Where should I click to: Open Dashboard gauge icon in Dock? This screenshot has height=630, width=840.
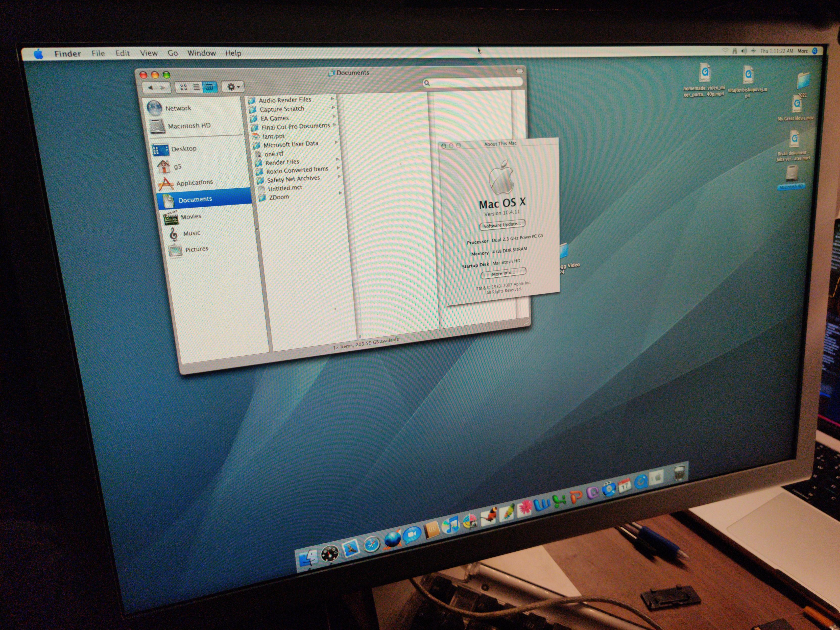pyautogui.click(x=330, y=554)
